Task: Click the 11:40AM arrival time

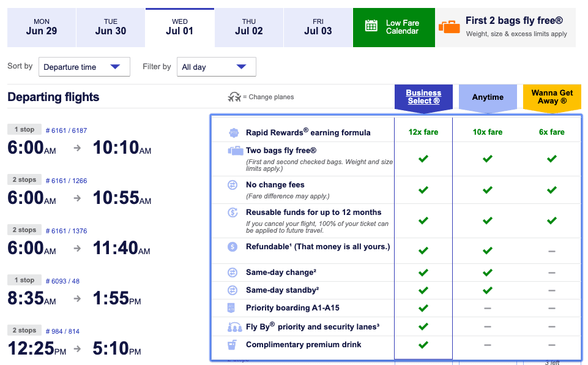Action: tap(122, 248)
